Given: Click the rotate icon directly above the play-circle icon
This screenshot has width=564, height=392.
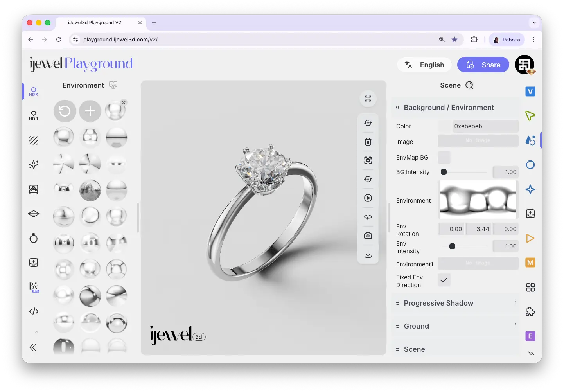Looking at the screenshot, I should coord(368,179).
